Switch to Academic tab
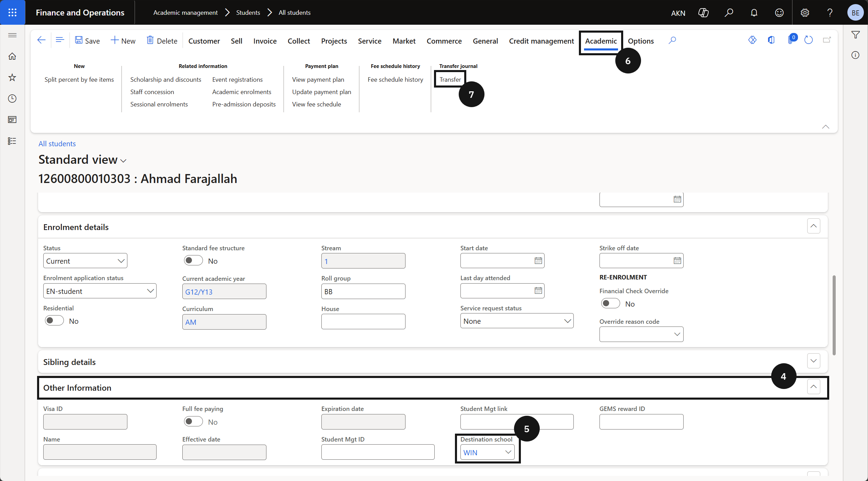Image resolution: width=868 pixels, height=481 pixels. [x=601, y=41]
